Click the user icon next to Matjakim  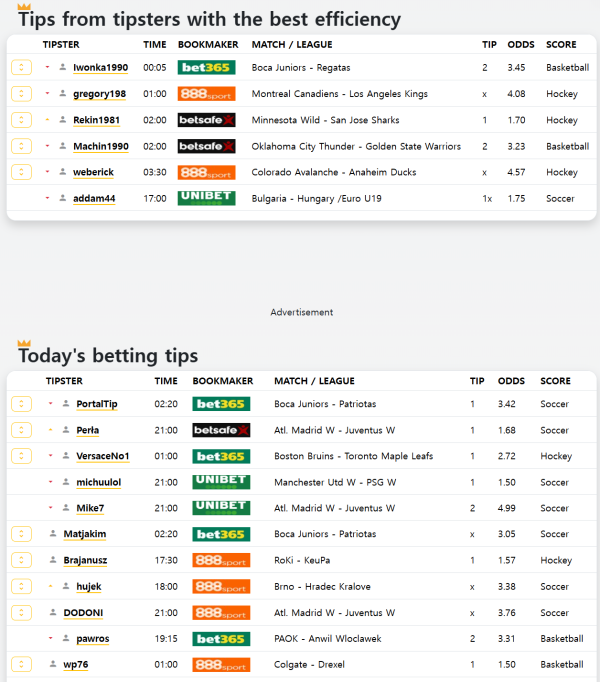pyautogui.click(x=53, y=534)
